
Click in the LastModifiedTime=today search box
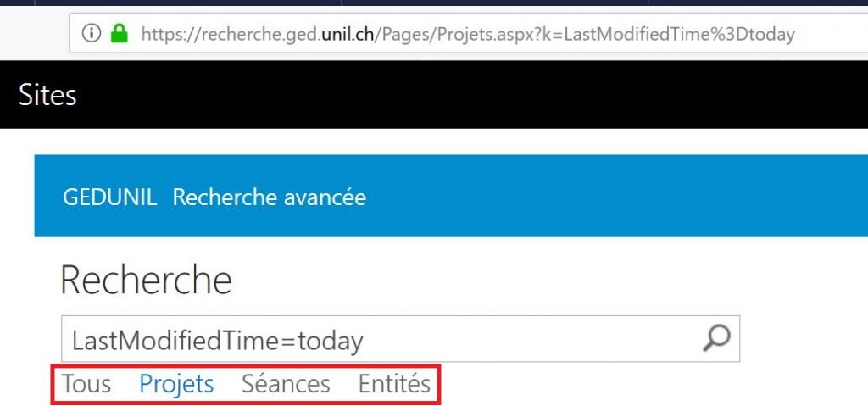coord(381,340)
